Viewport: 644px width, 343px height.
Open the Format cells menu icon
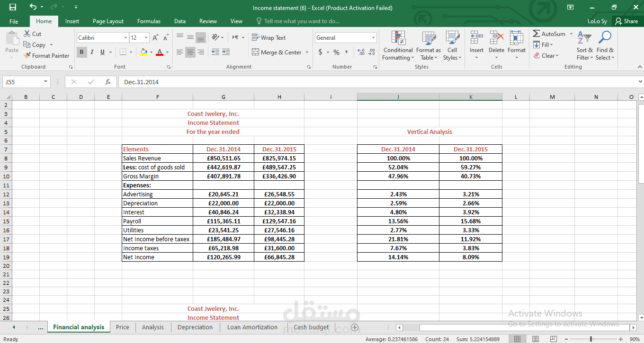coord(516,38)
